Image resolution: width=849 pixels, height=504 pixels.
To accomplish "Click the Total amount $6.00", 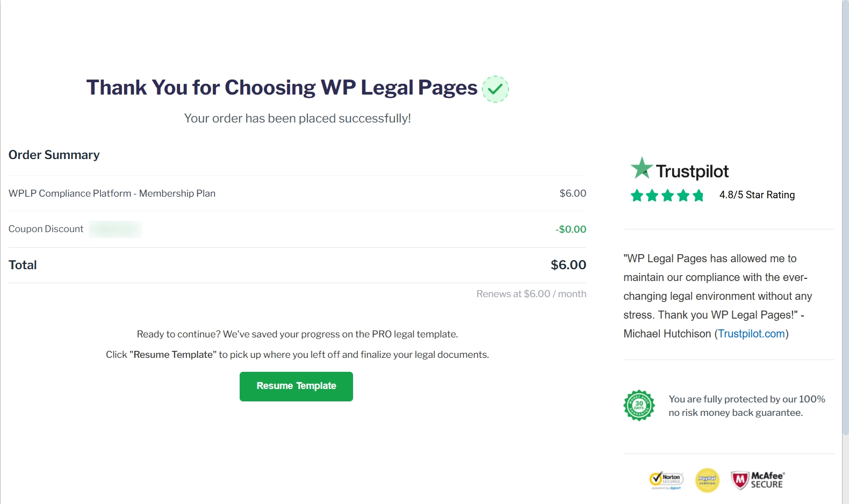I will [568, 265].
